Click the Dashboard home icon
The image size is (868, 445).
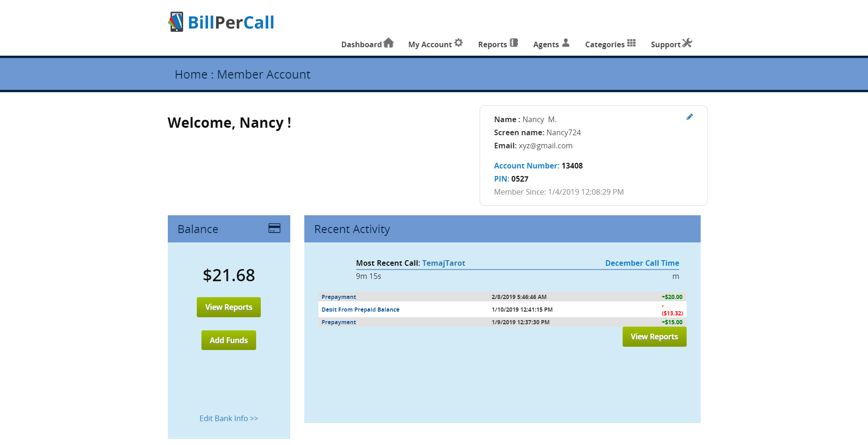[388, 43]
